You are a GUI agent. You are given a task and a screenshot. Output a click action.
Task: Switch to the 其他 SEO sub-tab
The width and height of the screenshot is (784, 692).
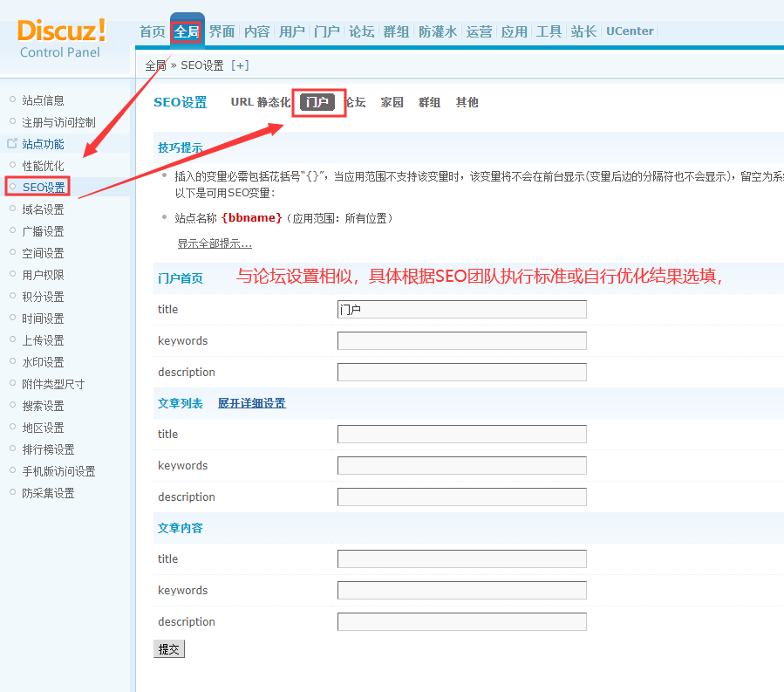(467, 102)
